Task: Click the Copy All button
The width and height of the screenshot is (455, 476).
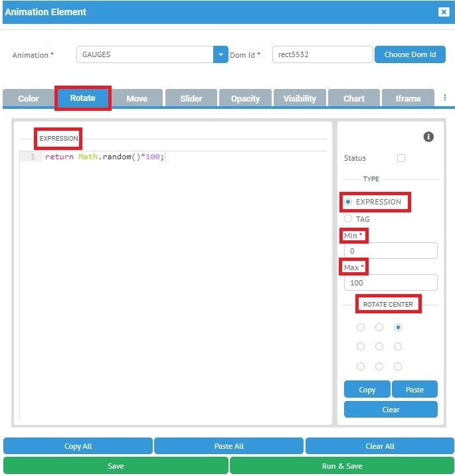Action: click(78, 446)
